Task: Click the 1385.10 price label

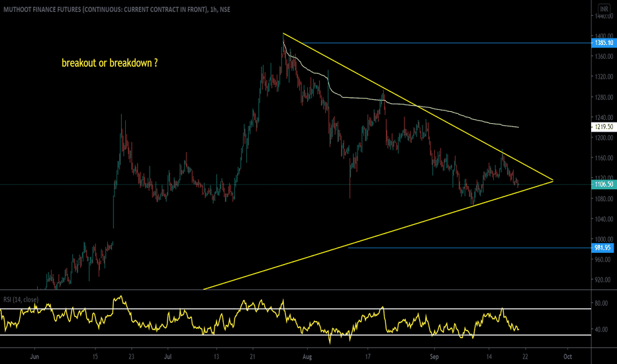Action: click(x=604, y=43)
